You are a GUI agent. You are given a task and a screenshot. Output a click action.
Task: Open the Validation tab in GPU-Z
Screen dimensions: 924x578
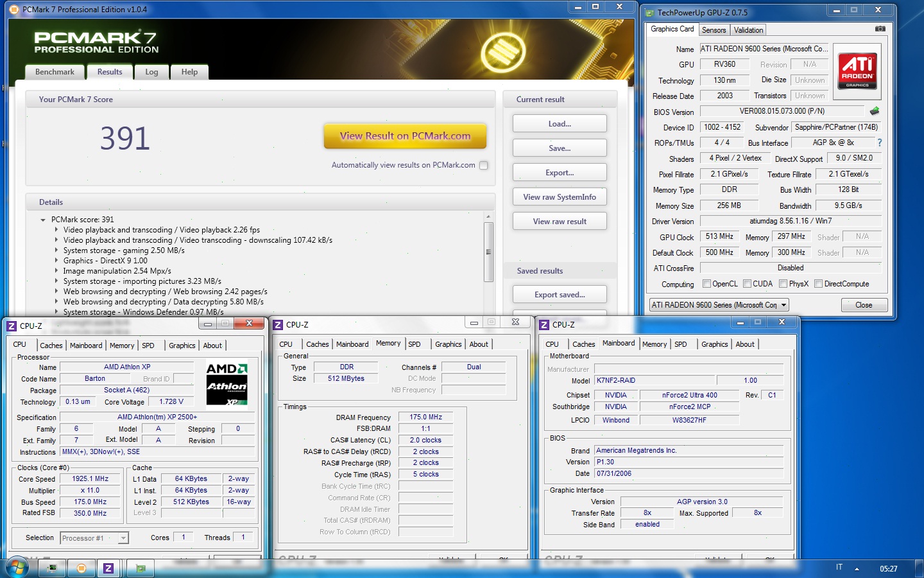pos(748,30)
